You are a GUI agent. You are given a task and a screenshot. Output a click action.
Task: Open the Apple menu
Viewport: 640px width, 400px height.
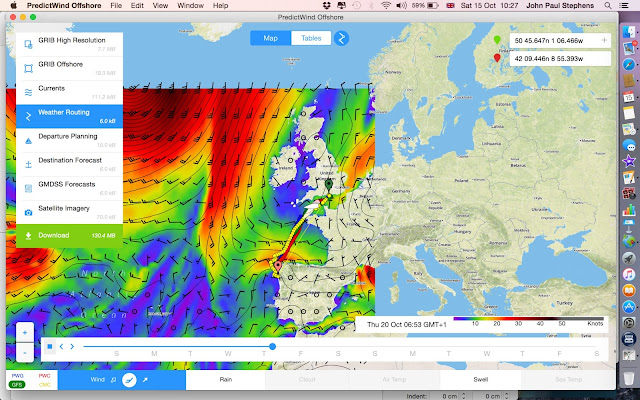pyautogui.click(x=13, y=5)
